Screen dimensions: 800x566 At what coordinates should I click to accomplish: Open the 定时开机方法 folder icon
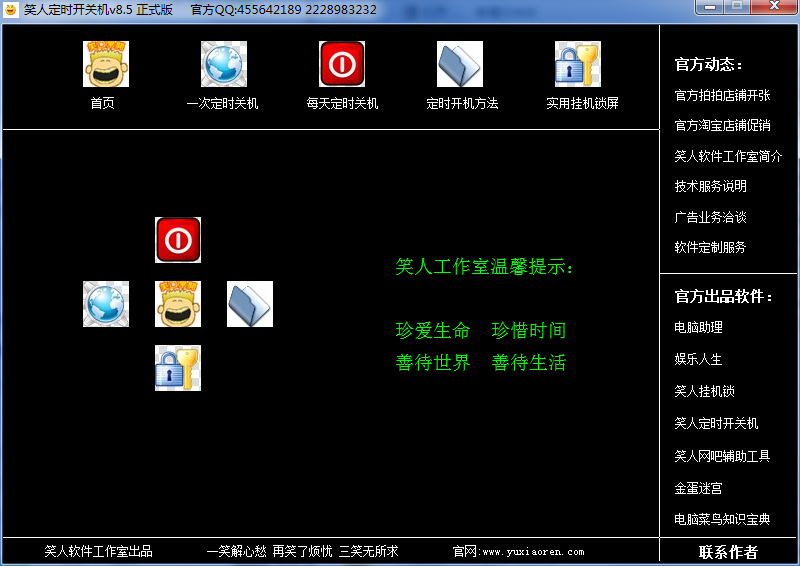point(460,64)
